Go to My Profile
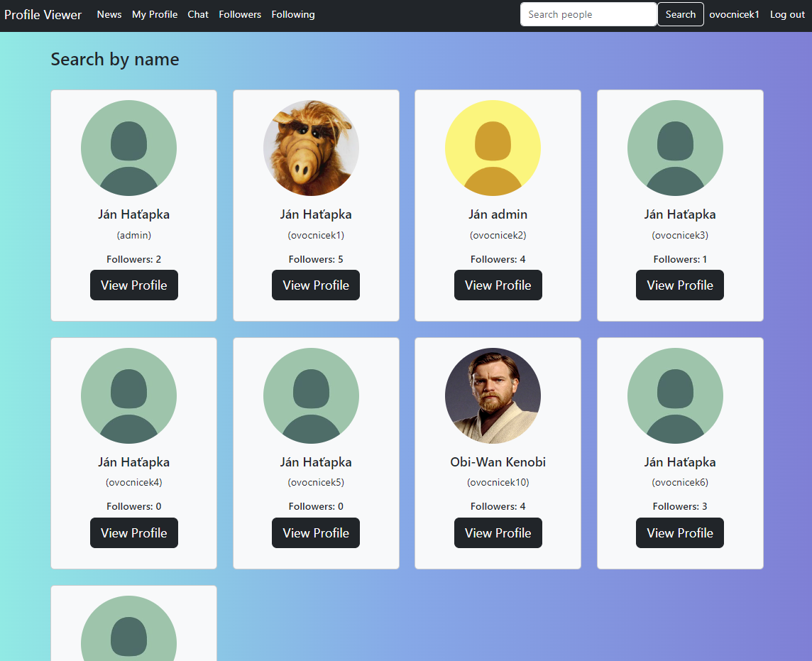The height and width of the screenshot is (661, 812). click(154, 14)
